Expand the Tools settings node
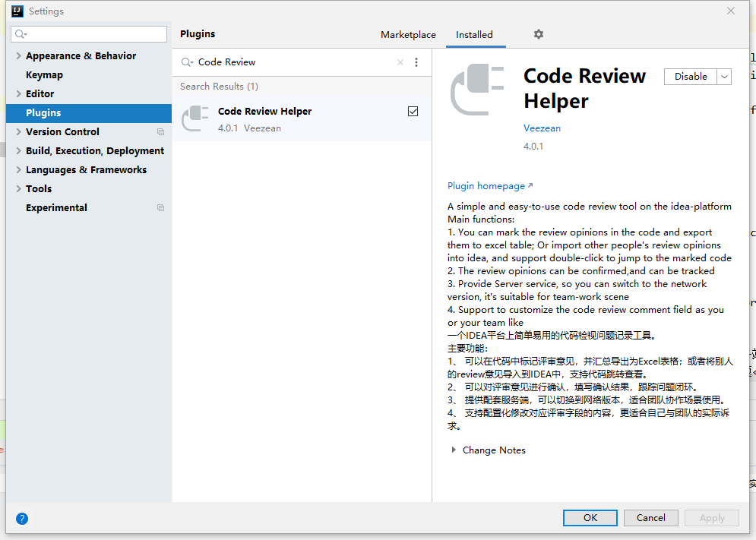 click(18, 188)
